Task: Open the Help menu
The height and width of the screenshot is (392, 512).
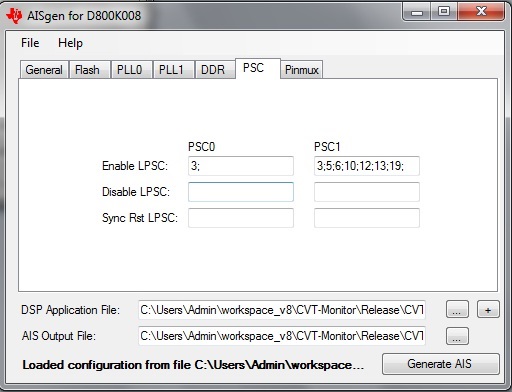Action: (70, 43)
